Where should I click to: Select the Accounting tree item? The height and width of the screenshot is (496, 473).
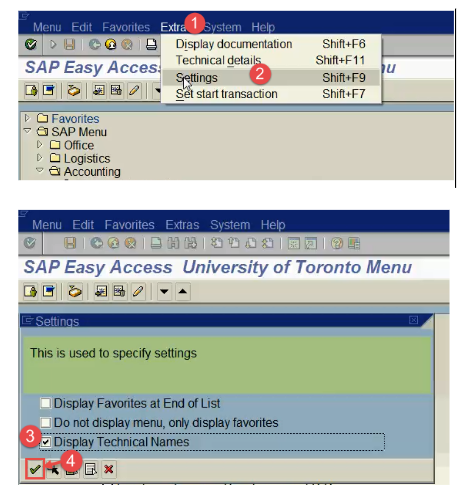[x=92, y=172]
